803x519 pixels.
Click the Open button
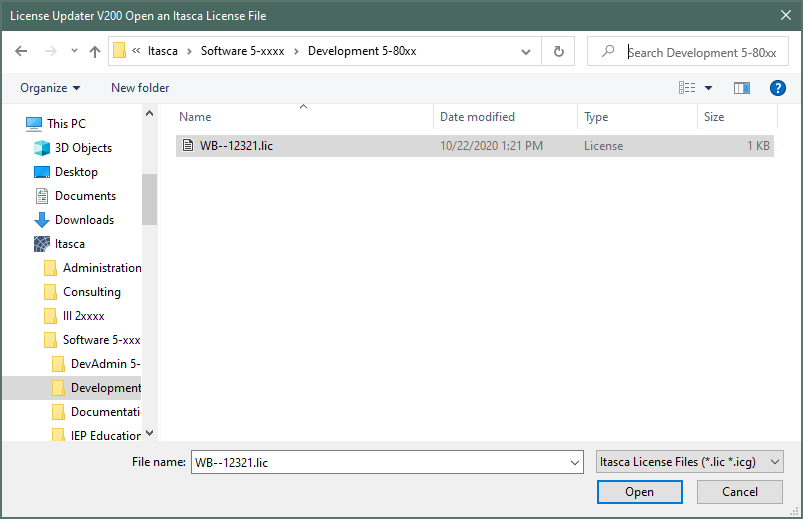pyautogui.click(x=639, y=491)
